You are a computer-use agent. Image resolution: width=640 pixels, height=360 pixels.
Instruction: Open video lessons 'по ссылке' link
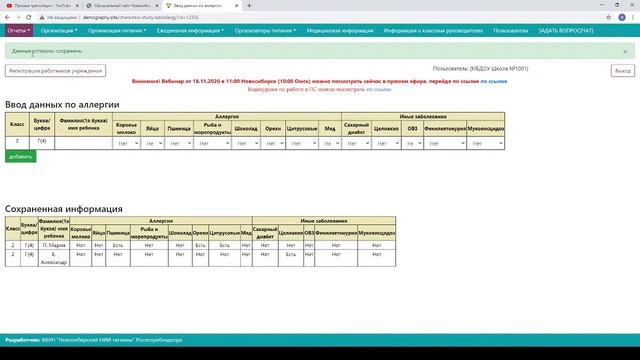[379, 89]
